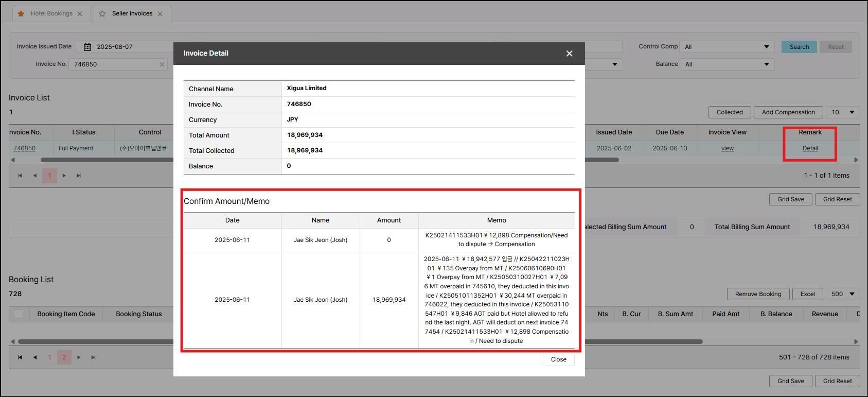Go to last page in Invoice List pager
The width and height of the screenshot is (868, 397).
tap(79, 176)
